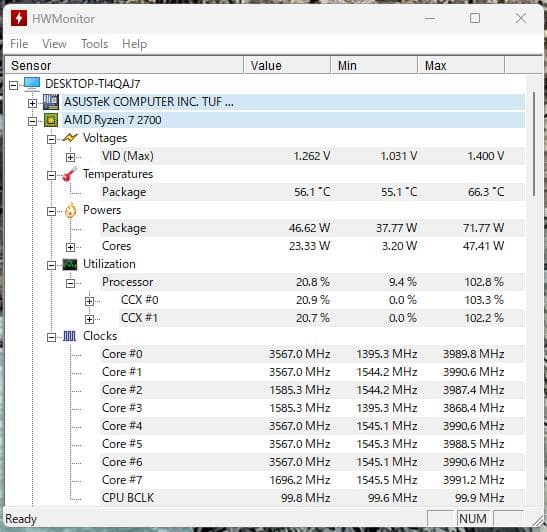Click the vertical scrollbar thumb
This screenshot has width=547, height=532.
(534, 144)
